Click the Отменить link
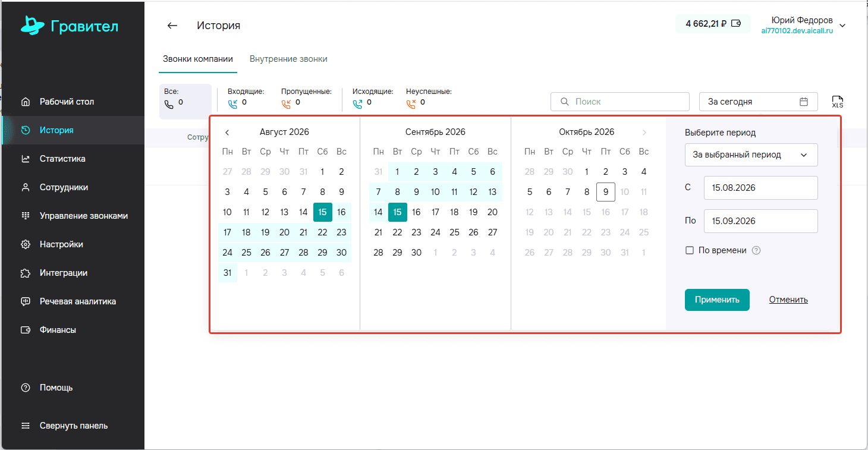The height and width of the screenshot is (450, 868). click(x=788, y=300)
